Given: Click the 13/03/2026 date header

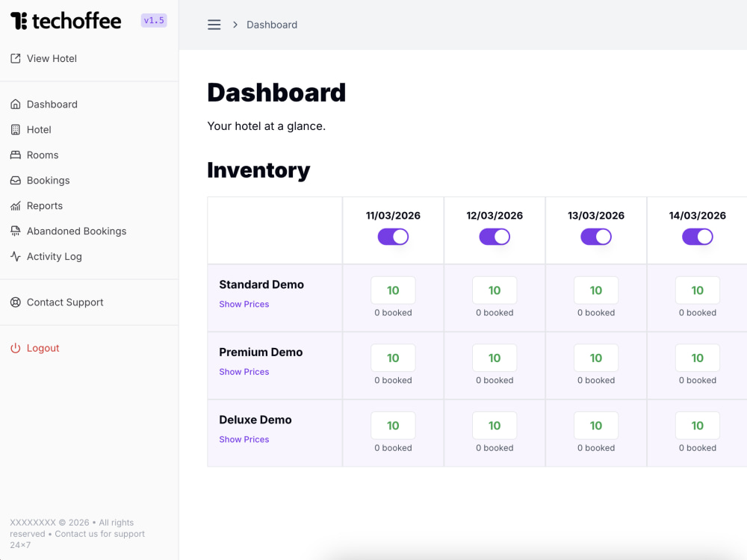Looking at the screenshot, I should pos(596,215).
